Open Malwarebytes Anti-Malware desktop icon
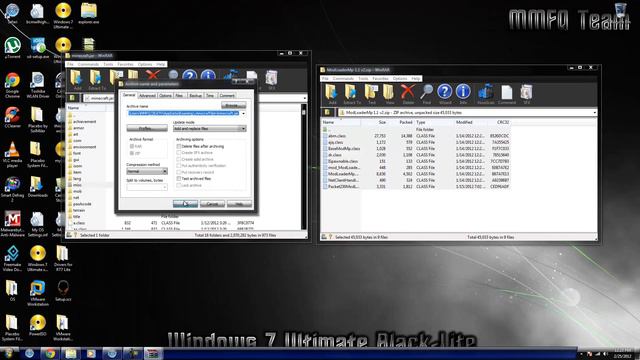 12,224
